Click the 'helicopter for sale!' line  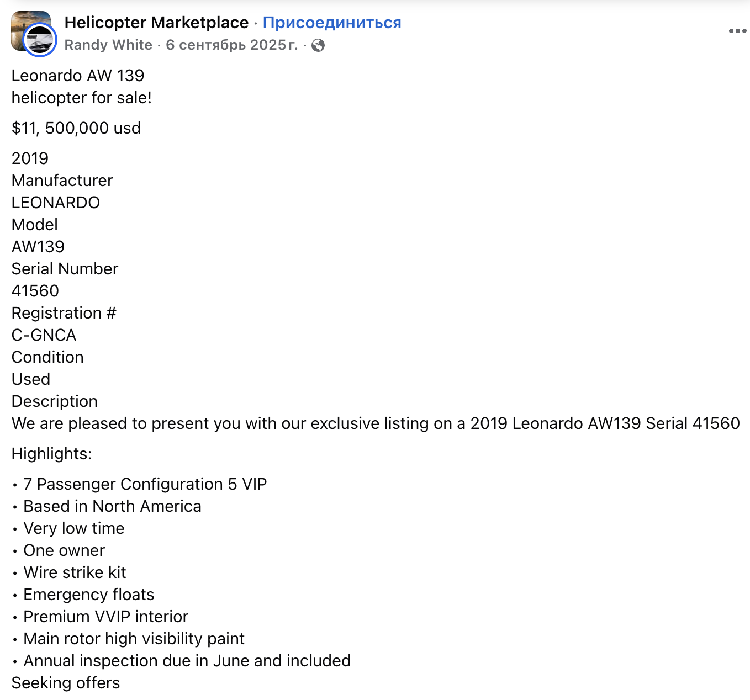coord(82,98)
